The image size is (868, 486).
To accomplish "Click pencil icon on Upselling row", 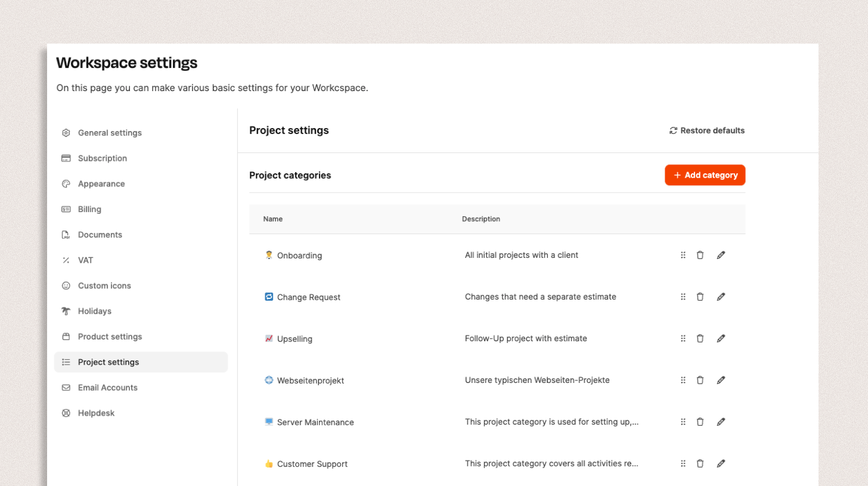I will pyautogui.click(x=721, y=338).
